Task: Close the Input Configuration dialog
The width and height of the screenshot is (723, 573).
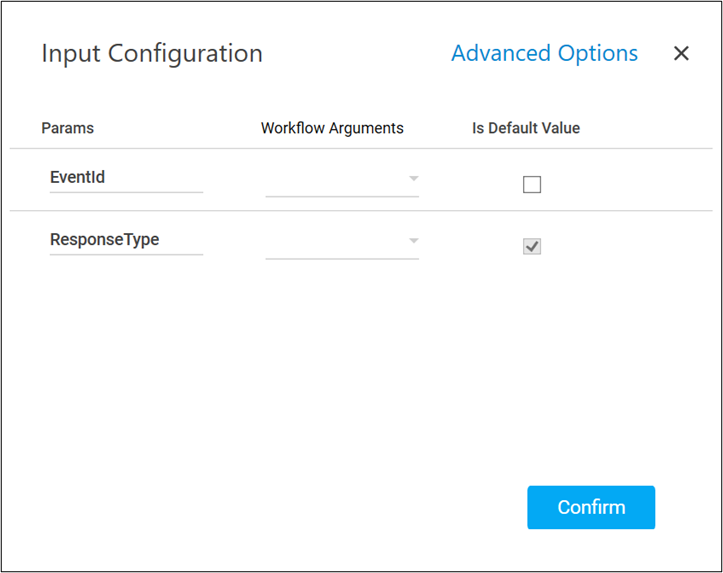Action: 681,54
